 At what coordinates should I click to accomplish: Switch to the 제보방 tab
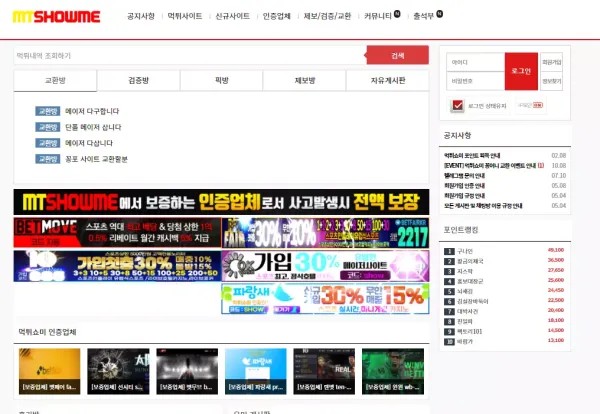[305, 80]
